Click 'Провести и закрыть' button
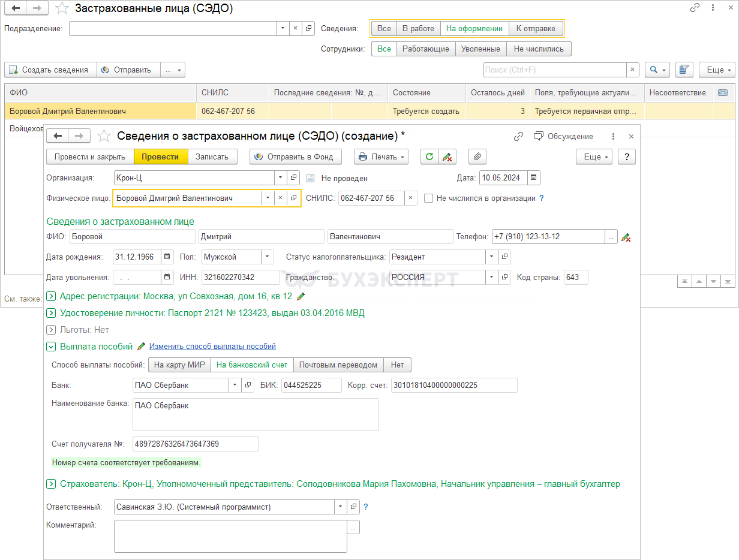739x560 pixels. coord(89,157)
